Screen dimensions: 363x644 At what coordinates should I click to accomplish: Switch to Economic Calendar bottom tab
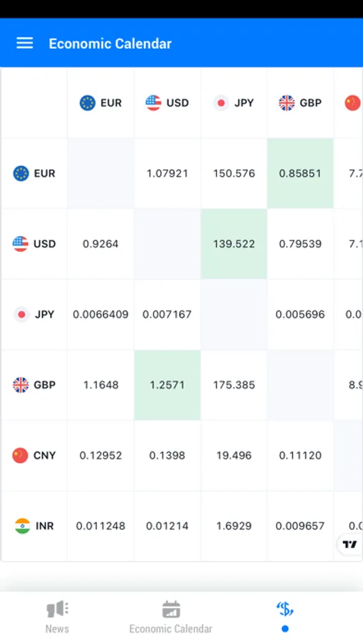coord(170,617)
